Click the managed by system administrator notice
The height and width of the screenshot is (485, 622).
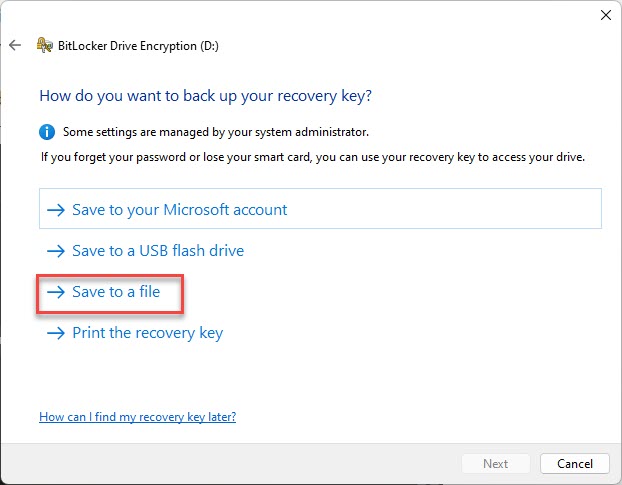pos(216,132)
